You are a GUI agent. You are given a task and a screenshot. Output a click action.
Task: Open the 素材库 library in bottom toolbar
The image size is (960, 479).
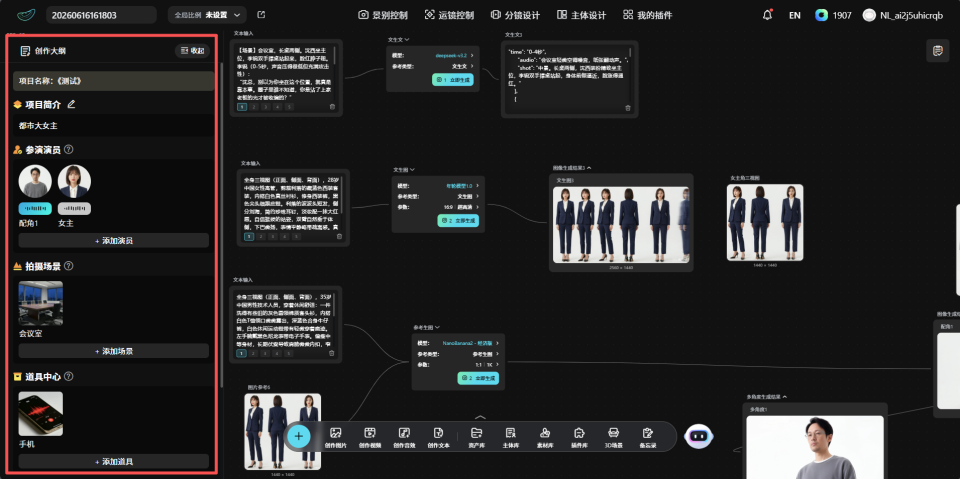pos(545,437)
